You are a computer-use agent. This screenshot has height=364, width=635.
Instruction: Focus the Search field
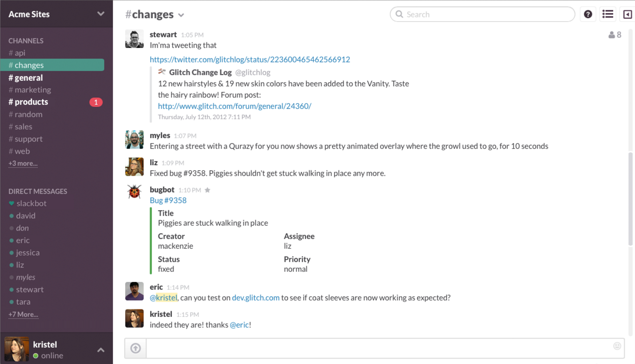coord(482,14)
